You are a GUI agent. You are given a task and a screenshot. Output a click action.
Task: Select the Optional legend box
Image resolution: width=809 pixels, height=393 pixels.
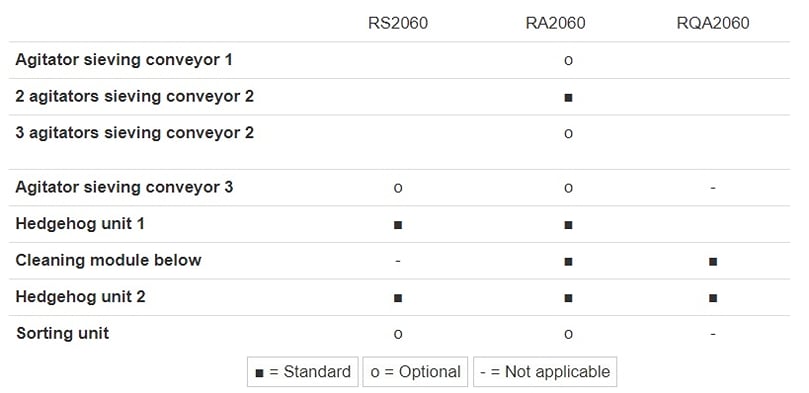pos(415,372)
